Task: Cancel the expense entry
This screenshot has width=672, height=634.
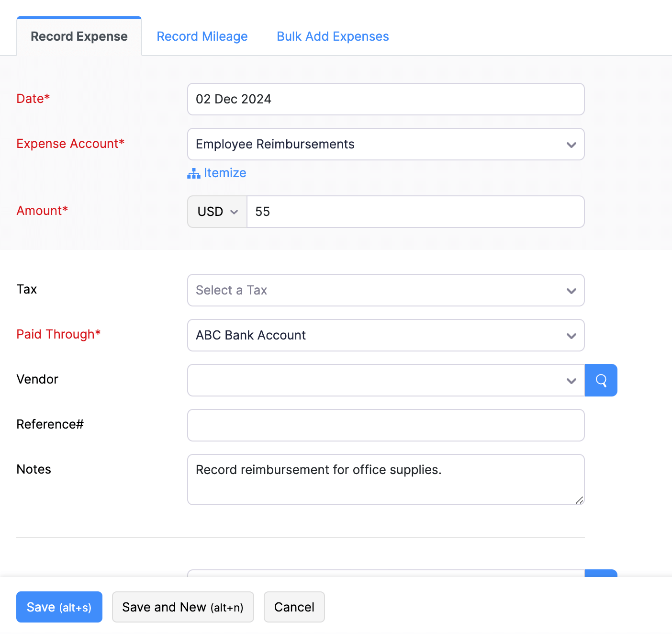Action: 294,607
